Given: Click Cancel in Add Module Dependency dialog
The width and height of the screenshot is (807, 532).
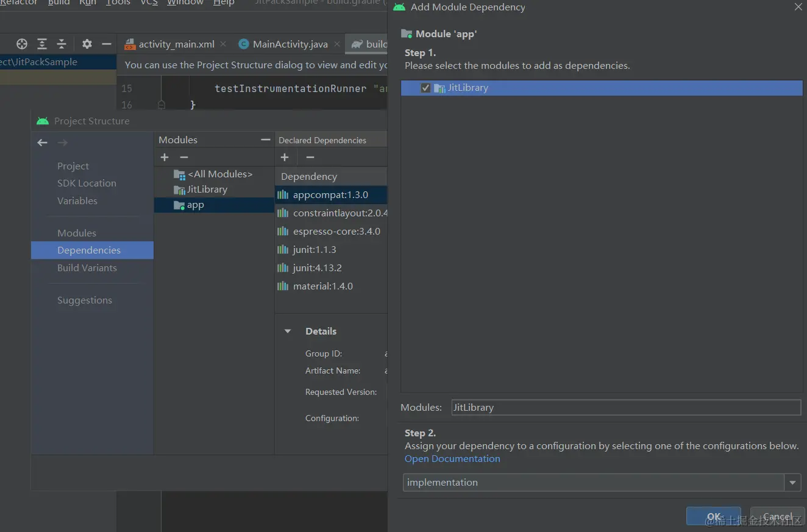Looking at the screenshot, I should coord(778,517).
